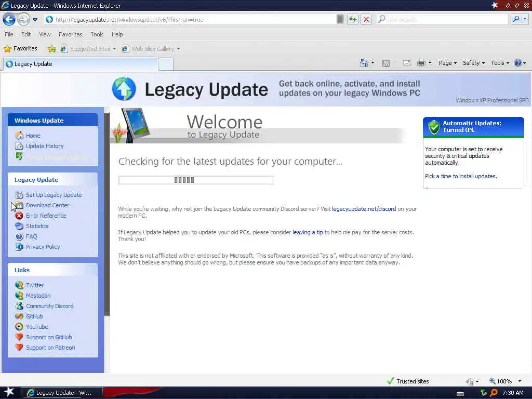Click the blue Help question-mark icon
Viewport: 532px width, 399px height.
(518, 63)
